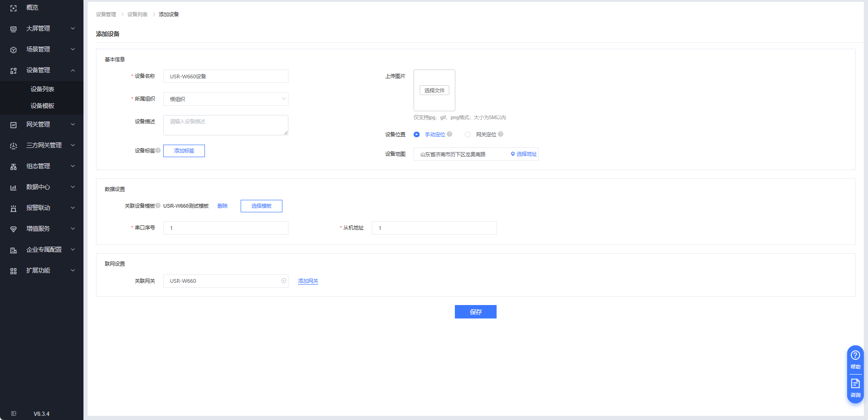Expand the 网关管理 sidebar menu
The image size is (868, 420).
(x=42, y=124)
